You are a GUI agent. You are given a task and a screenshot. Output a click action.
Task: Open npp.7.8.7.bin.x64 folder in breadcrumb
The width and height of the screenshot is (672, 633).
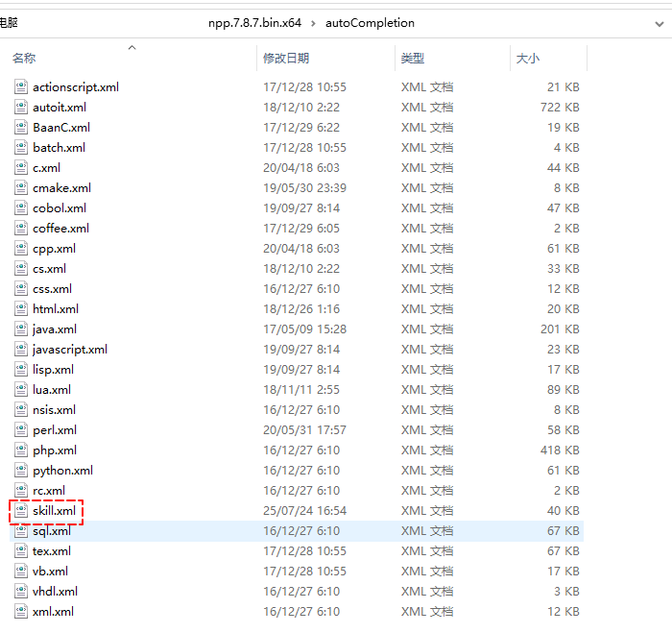[253, 22]
